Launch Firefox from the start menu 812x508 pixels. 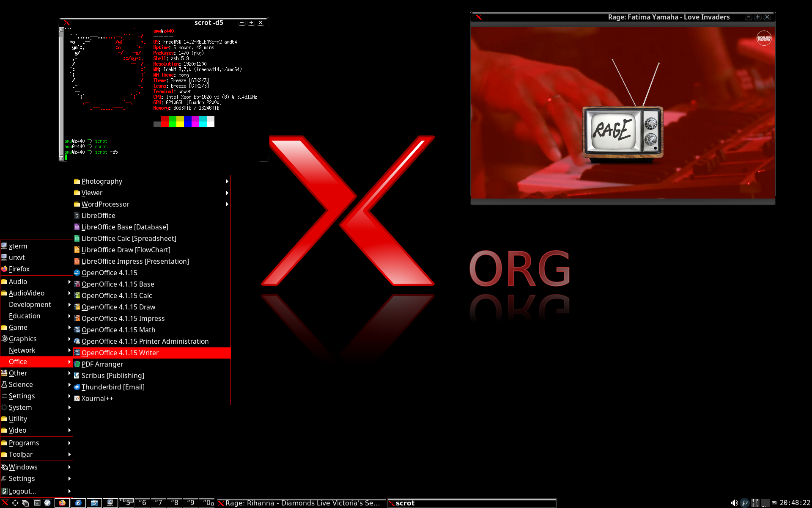tap(19, 269)
